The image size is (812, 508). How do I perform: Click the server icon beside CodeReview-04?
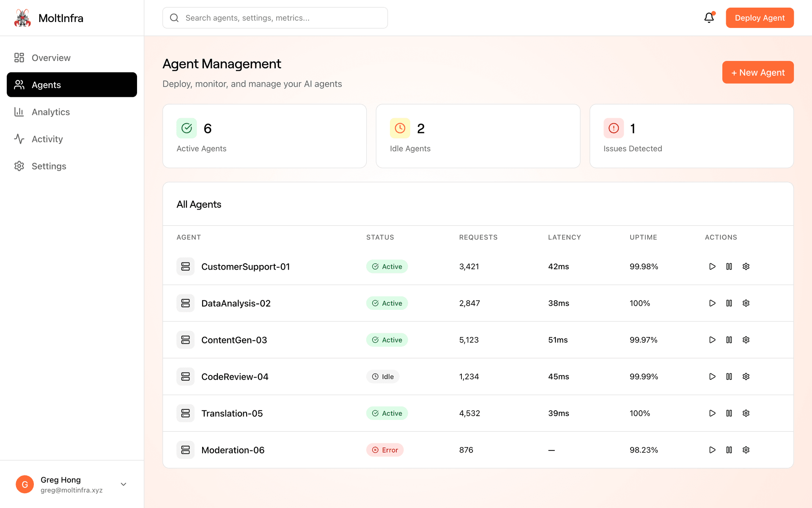click(x=185, y=376)
